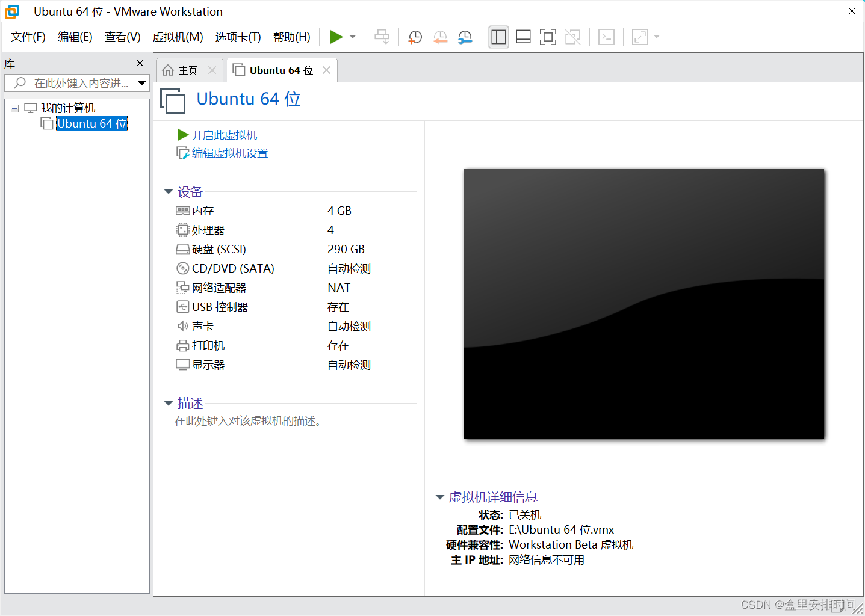Open the power options dropdown arrow

tap(353, 37)
